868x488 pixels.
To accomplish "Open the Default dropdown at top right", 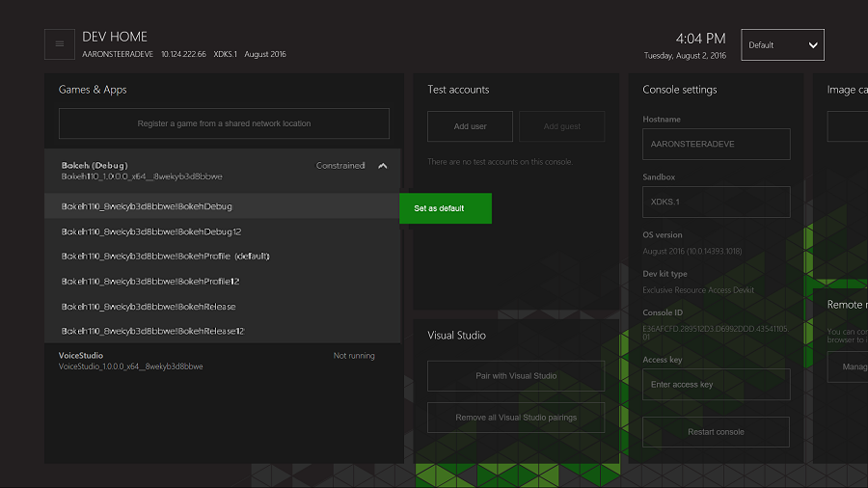I will 782,44.
